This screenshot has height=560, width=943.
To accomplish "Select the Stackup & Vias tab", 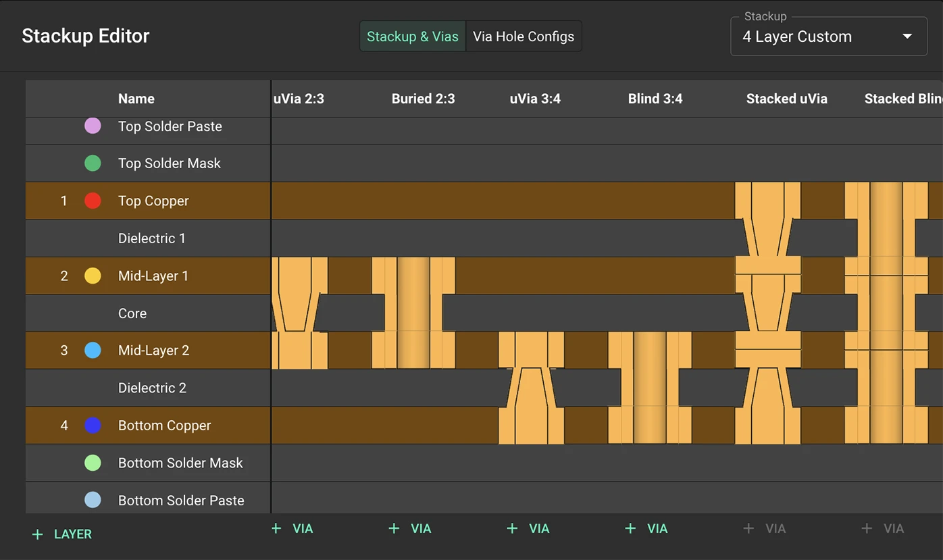I will [412, 36].
